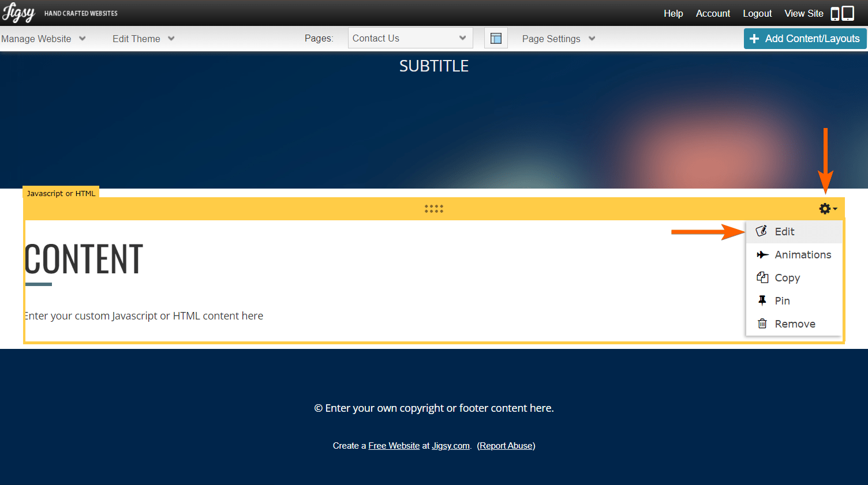
Task: Open the gear settings menu on the content block
Action: tap(824, 209)
